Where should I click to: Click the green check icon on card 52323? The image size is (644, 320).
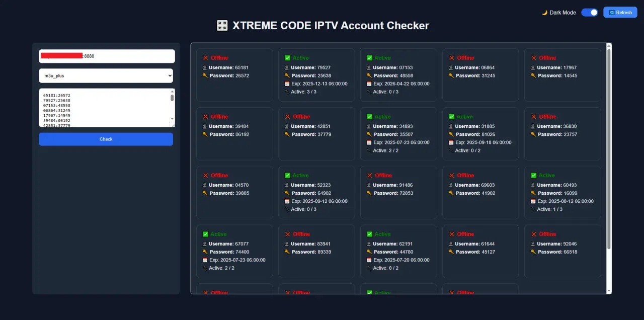click(287, 176)
